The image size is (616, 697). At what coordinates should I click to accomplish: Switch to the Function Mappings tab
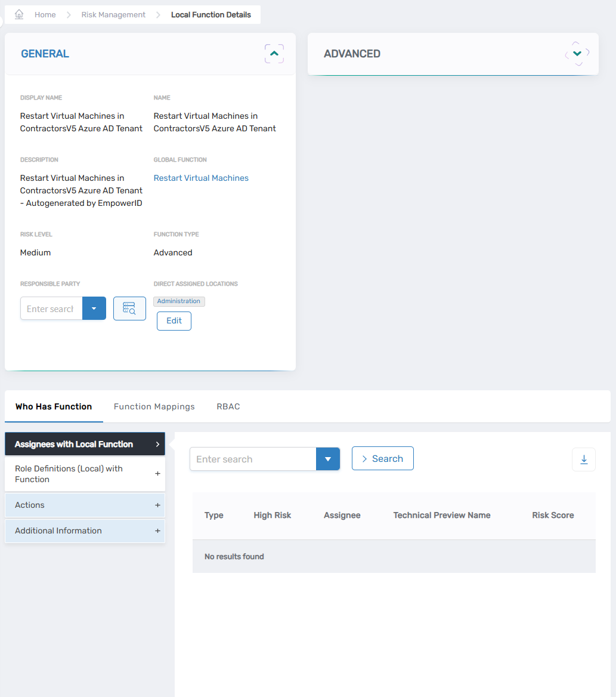tap(154, 406)
